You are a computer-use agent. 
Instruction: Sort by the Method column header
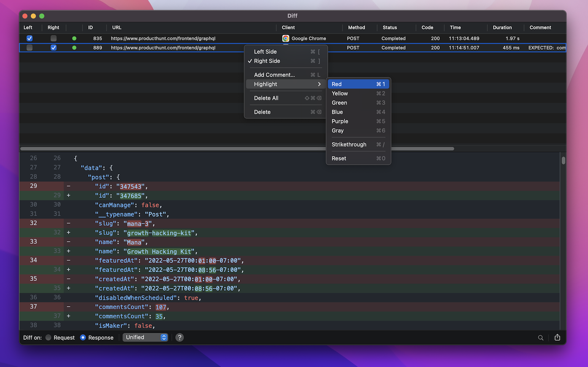357,27
